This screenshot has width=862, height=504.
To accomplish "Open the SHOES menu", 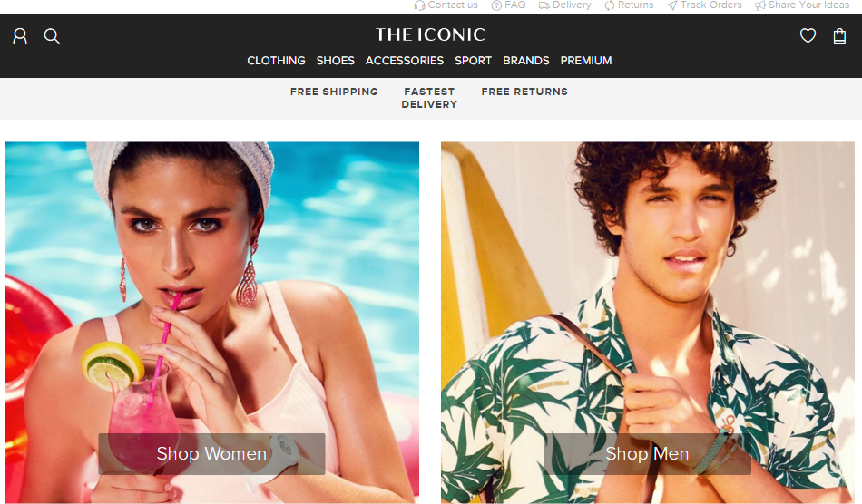I will click(x=336, y=61).
